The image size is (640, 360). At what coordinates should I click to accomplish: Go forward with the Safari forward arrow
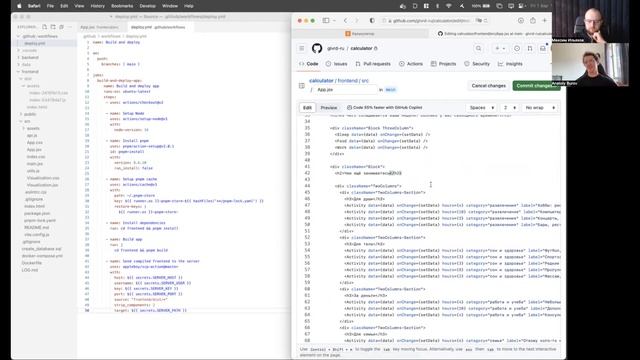click(356, 20)
